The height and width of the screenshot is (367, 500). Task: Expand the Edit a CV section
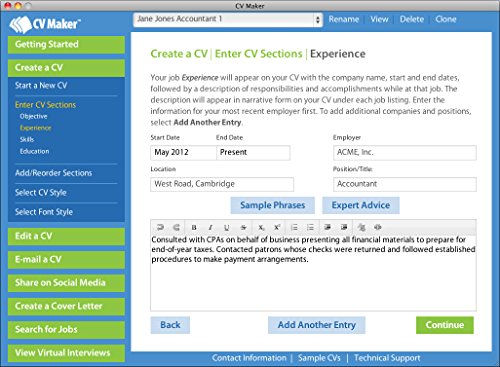[66, 236]
